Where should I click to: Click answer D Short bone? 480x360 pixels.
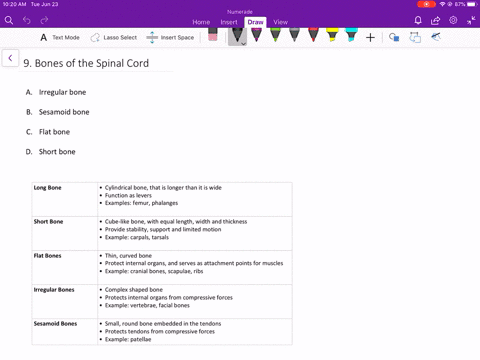coord(51,152)
